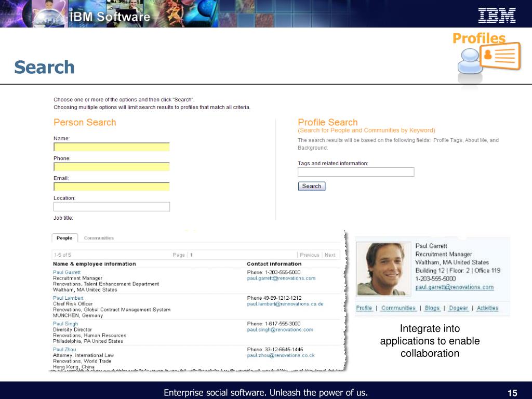Screen dimensions: 532x399
Task: Click 'Phone: 1-203-555-5000' in results
Action: coord(274,272)
